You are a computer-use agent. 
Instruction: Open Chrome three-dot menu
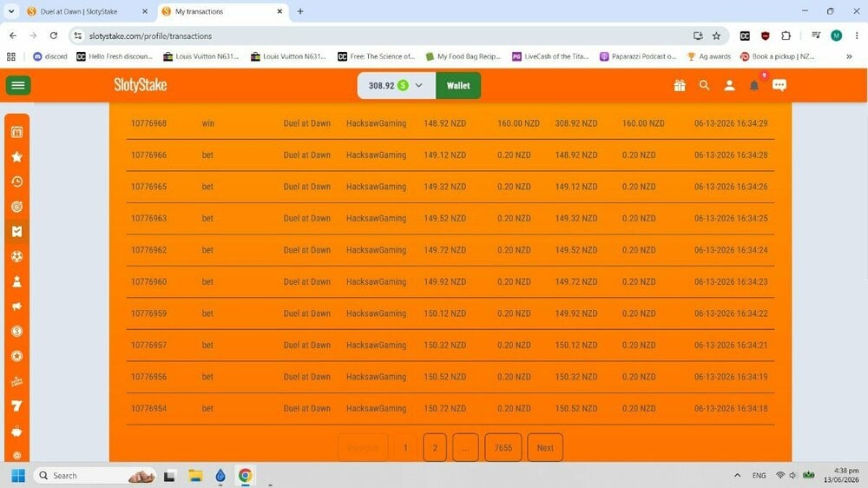857,36
